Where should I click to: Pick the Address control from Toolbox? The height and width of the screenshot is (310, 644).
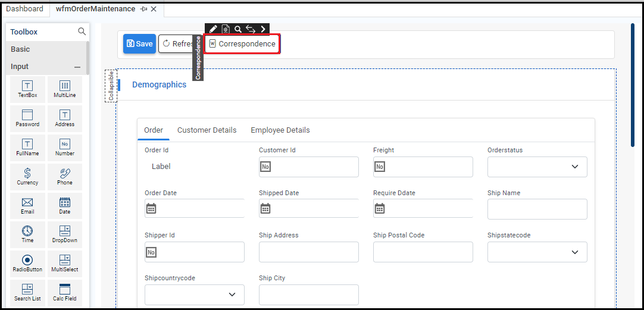click(65, 118)
